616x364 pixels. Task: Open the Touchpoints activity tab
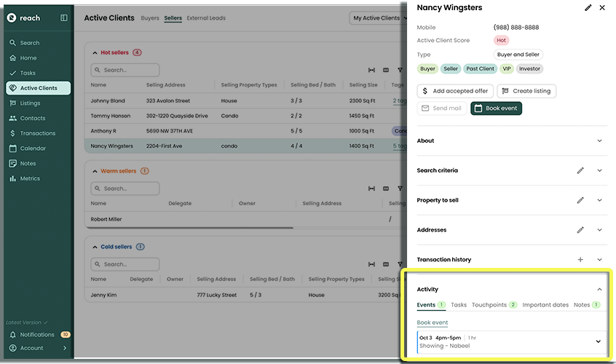tap(489, 305)
